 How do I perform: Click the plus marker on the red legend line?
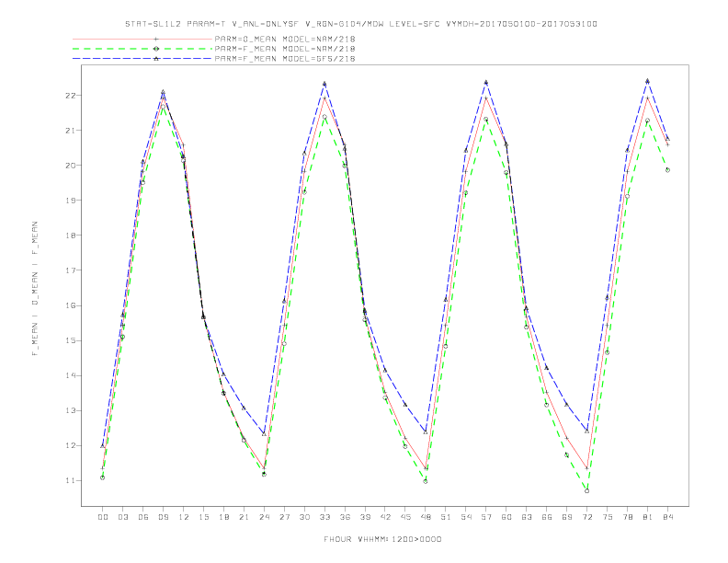pyautogui.click(x=156, y=39)
